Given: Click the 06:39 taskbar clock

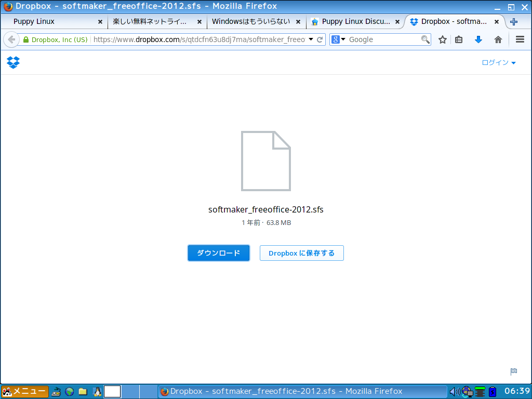Looking at the screenshot, I should [x=517, y=391].
